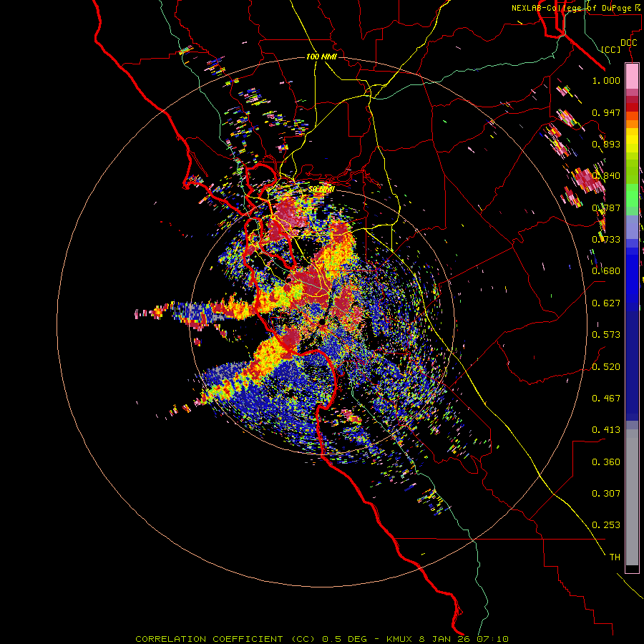The image size is (644, 644).
Task: Pick the periwinkle swatch on the color bar
Action: coord(632,227)
